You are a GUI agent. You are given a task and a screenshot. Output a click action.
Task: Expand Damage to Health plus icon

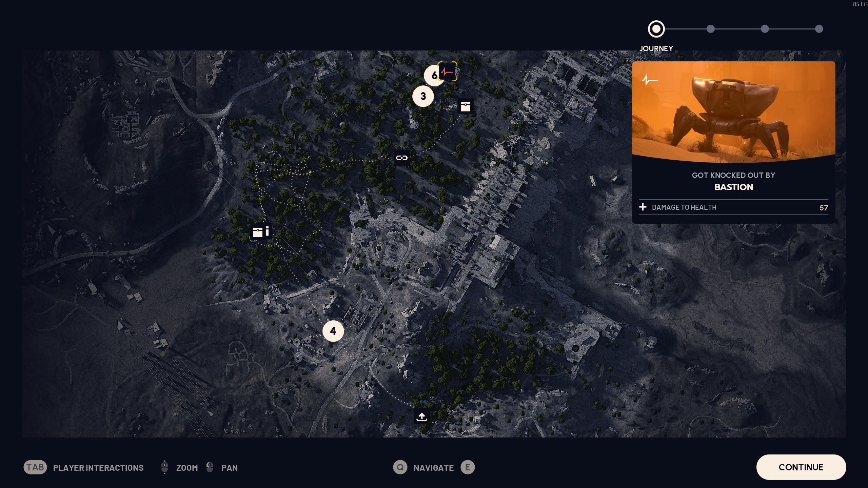pyautogui.click(x=643, y=207)
